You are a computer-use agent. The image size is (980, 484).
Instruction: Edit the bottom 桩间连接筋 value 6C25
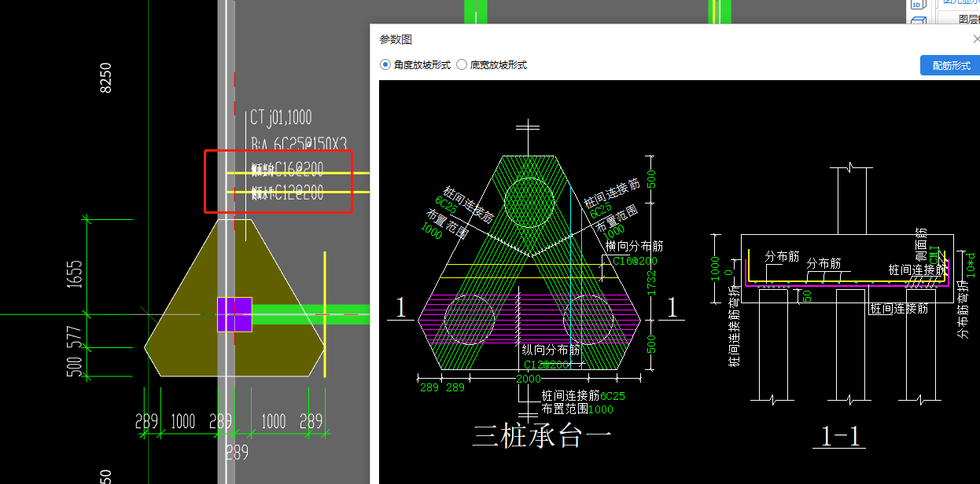pyautogui.click(x=613, y=396)
